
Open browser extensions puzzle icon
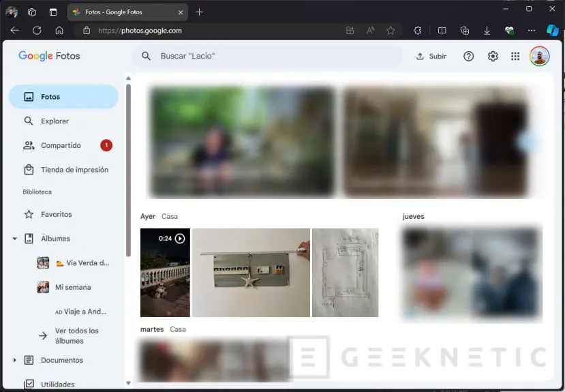pos(418,31)
